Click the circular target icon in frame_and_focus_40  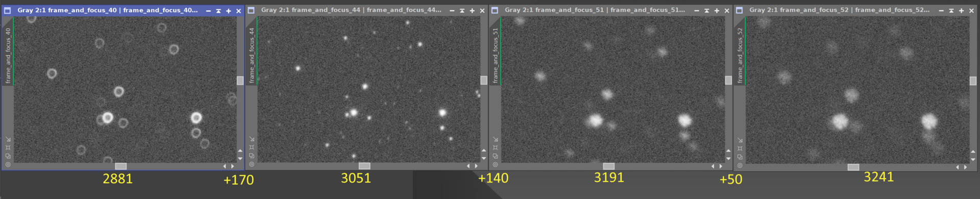8,164
